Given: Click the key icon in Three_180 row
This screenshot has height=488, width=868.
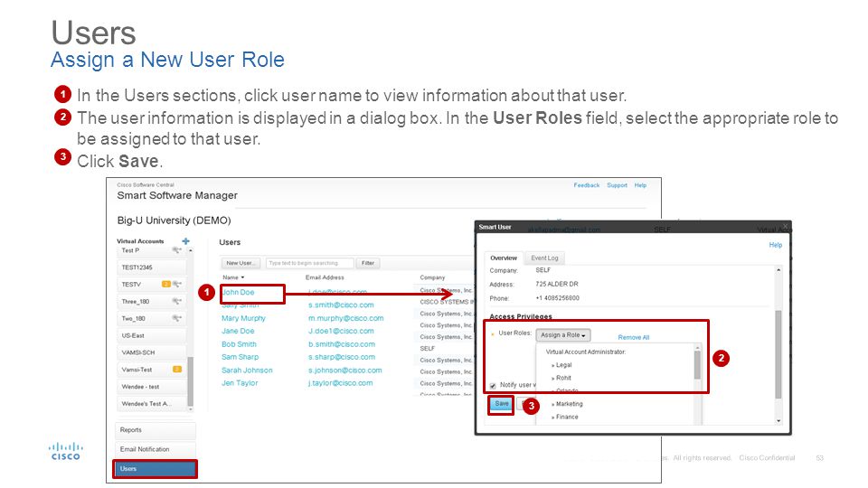Looking at the screenshot, I should point(176,302).
